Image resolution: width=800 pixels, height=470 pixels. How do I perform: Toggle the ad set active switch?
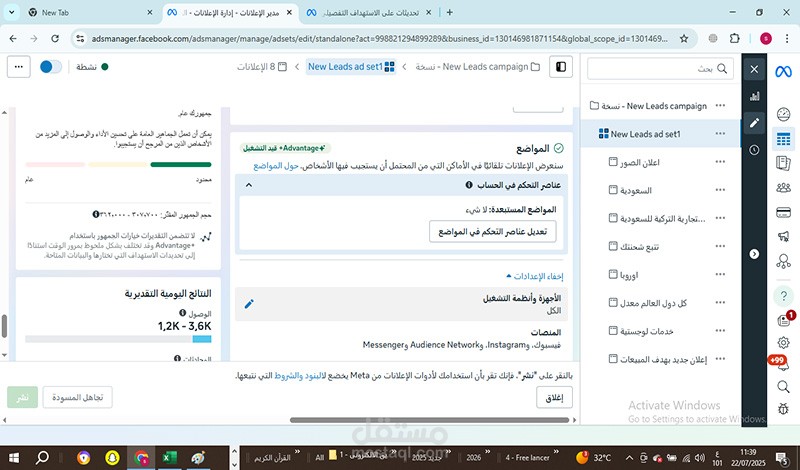pos(51,67)
